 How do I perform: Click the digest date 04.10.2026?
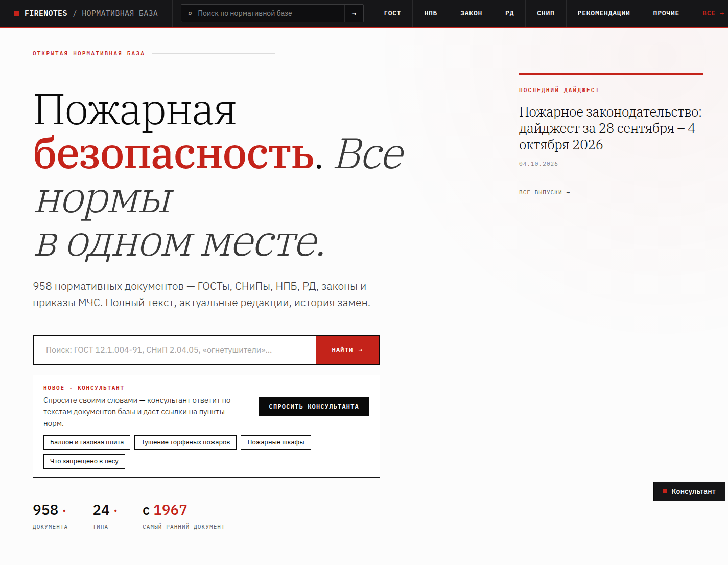(x=538, y=164)
